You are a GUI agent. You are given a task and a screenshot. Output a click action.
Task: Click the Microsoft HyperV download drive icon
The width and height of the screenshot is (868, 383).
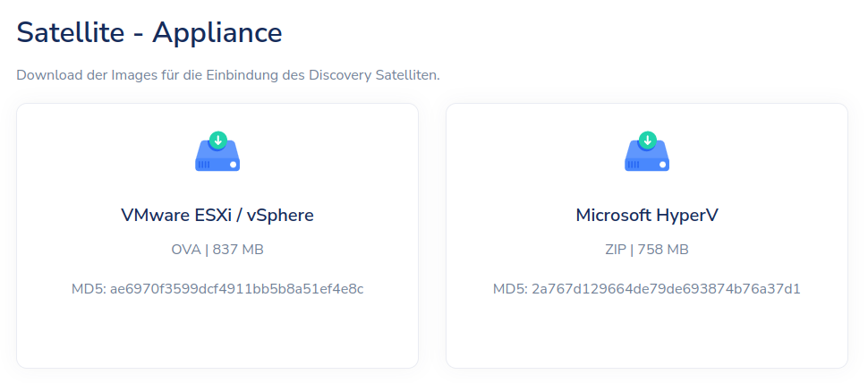(x=647, y=151)
